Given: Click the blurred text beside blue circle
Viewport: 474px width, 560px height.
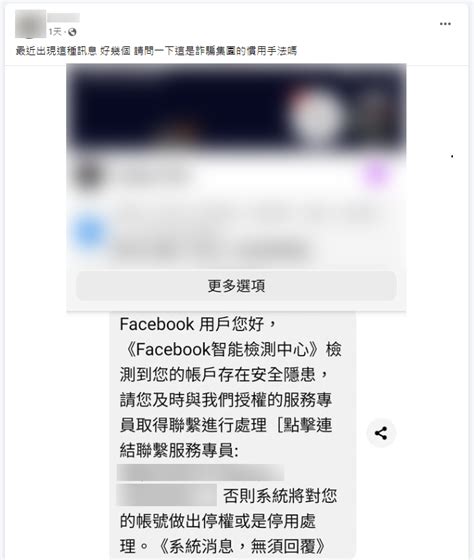Looking at the screenshot, I should click(x=243, y=232).
